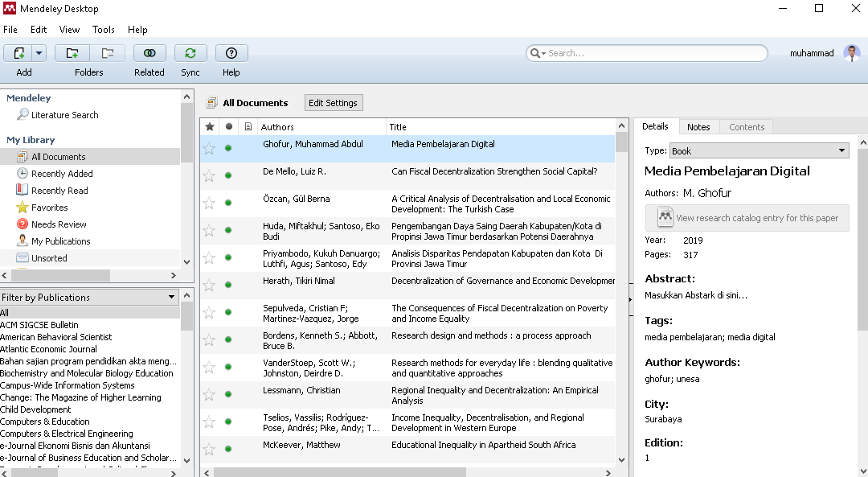This screenshot has height=477, width=868.
Task: Click View research catalog entry button
Action: click(x=747, y=218)
